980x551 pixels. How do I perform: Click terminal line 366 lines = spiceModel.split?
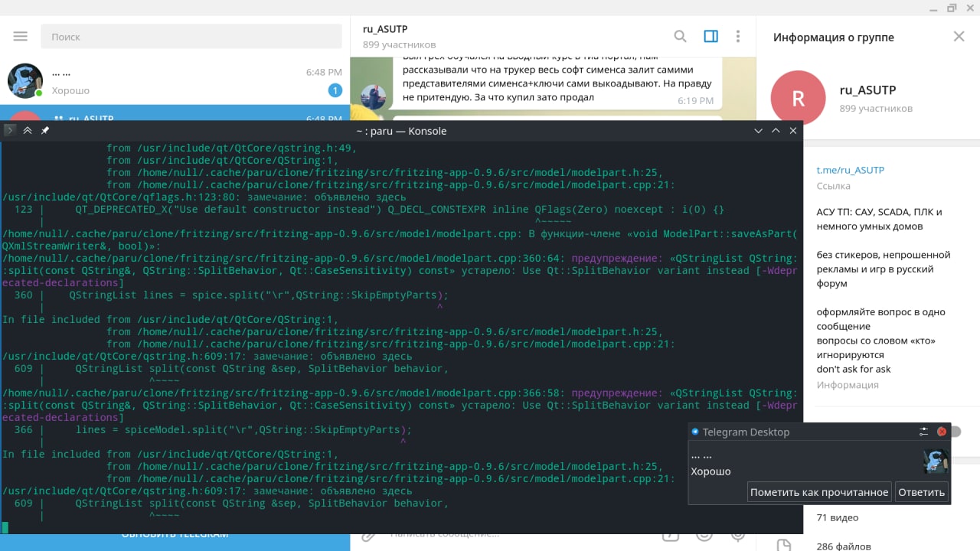[x=213, y=429]
